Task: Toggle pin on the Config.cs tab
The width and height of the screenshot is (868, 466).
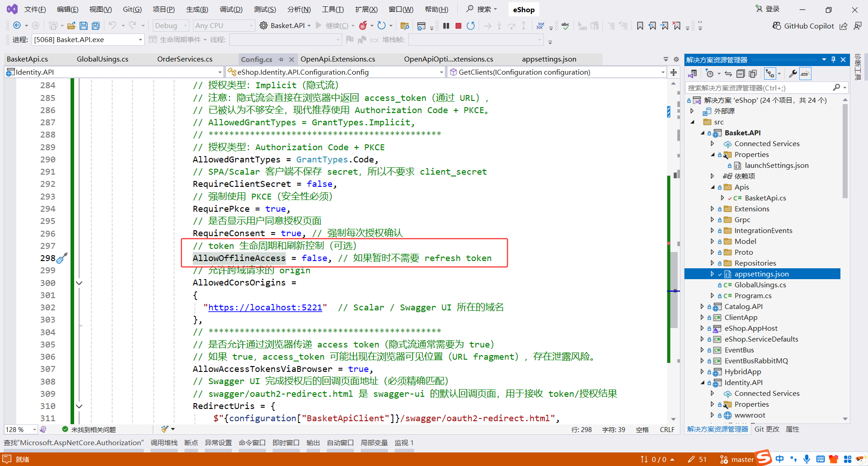Action: pos(281,59)
